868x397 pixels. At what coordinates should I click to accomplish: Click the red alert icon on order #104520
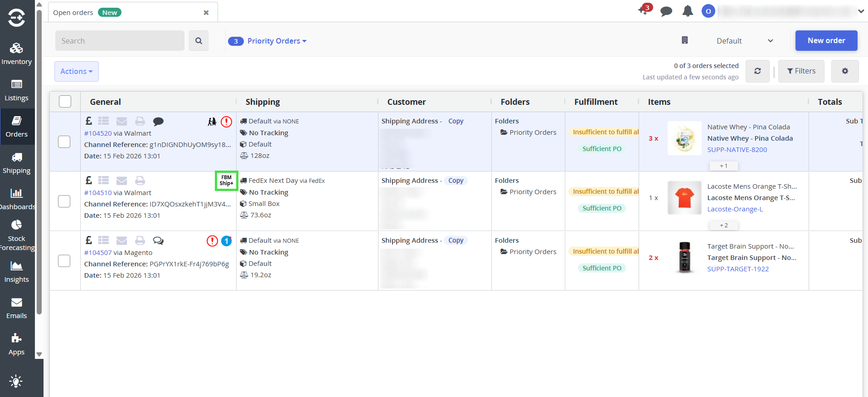(226, 122)
